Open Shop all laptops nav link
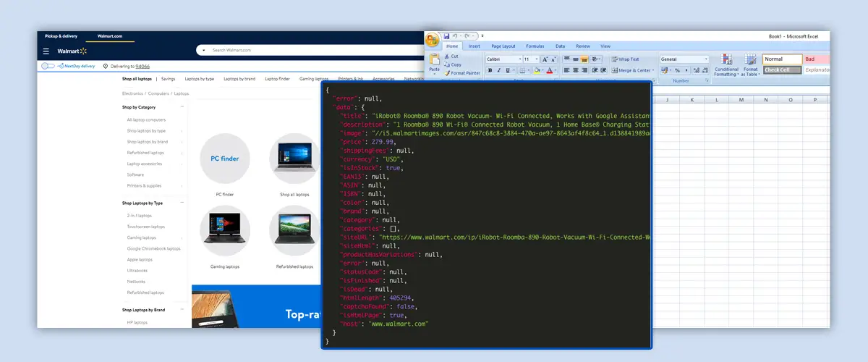This screenshot has width=868, height=362. 137,78
